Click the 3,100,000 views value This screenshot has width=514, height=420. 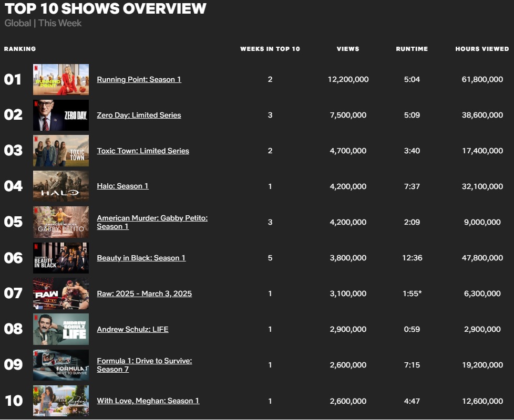[x=348, y=293]
